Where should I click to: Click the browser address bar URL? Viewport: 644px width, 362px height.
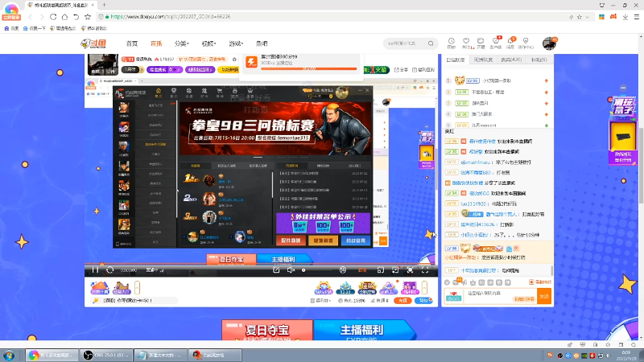(171, 17)
